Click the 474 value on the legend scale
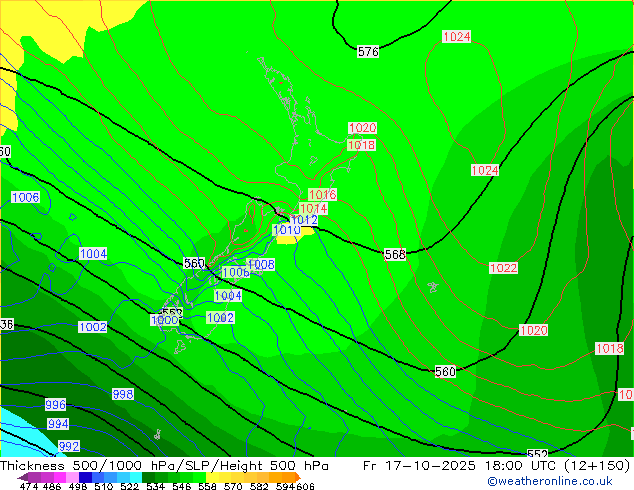 click(29, 486)
